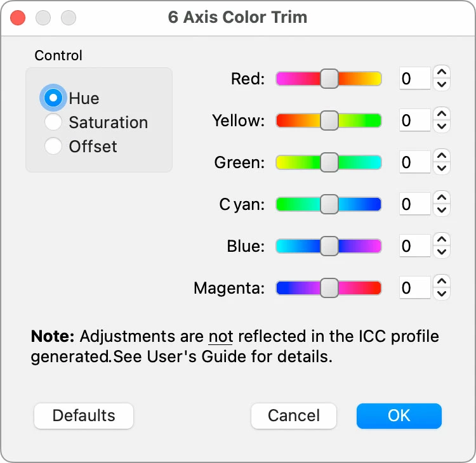The width and height of the screenshot is (476, 463).
Task: Increment the Green value stepper
Action: tap(442, 156)
